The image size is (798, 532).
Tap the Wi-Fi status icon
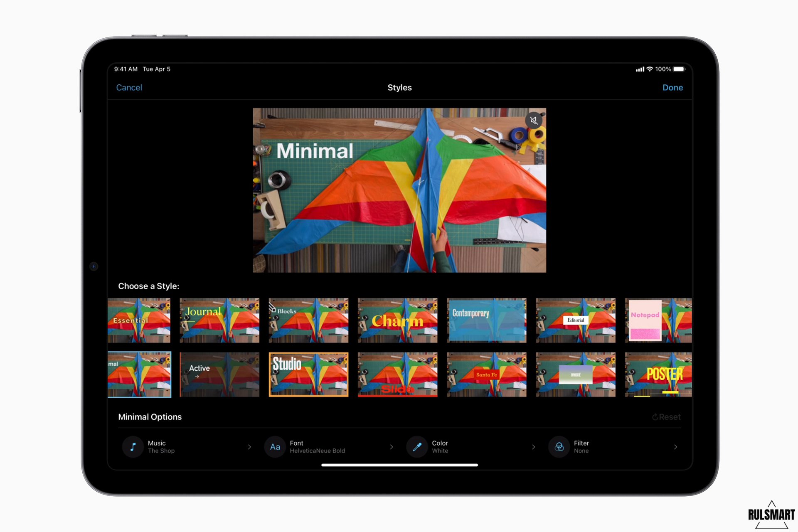point(650,69)
